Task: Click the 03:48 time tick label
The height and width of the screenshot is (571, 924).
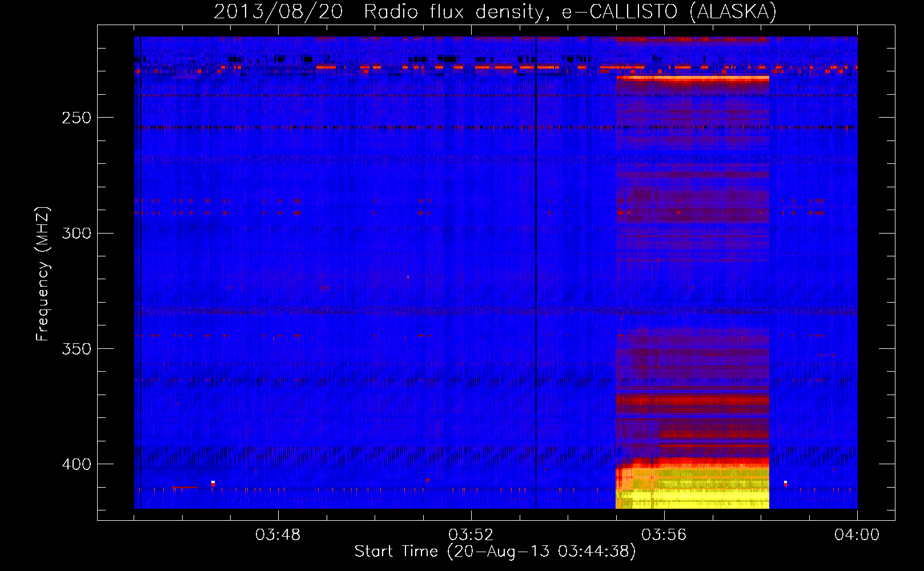Action: (x=278, y=535)
